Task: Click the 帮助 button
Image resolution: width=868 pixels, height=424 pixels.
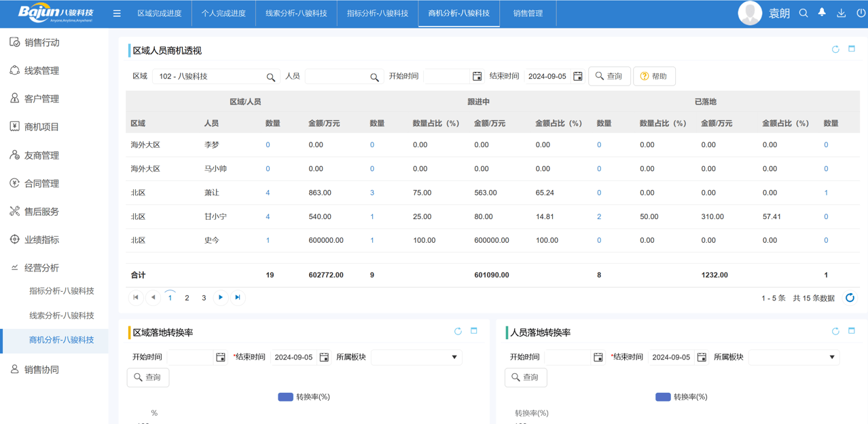Action: (654, 76)
